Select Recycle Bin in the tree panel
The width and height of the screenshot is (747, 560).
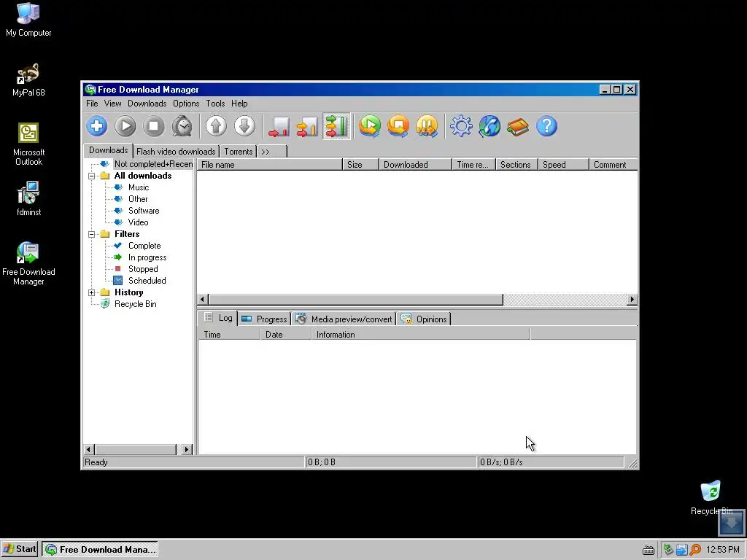(135, 304)
